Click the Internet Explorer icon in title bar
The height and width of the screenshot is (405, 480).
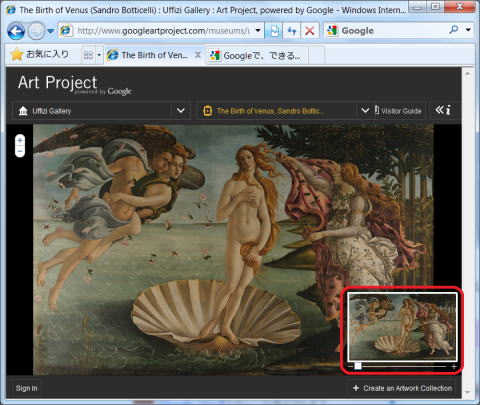point(10,9)
